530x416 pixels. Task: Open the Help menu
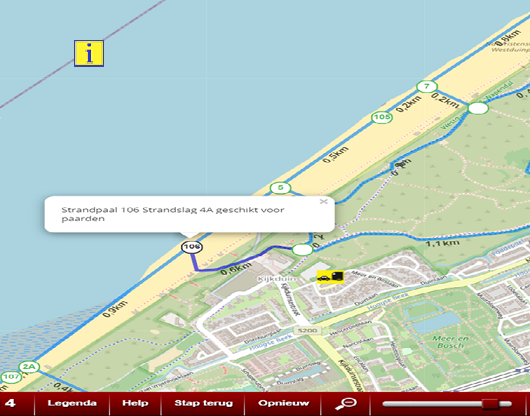135,403
